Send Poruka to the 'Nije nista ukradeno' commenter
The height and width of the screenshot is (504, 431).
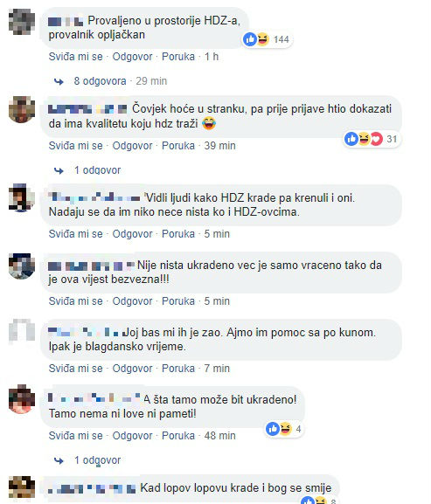[178, 301]
